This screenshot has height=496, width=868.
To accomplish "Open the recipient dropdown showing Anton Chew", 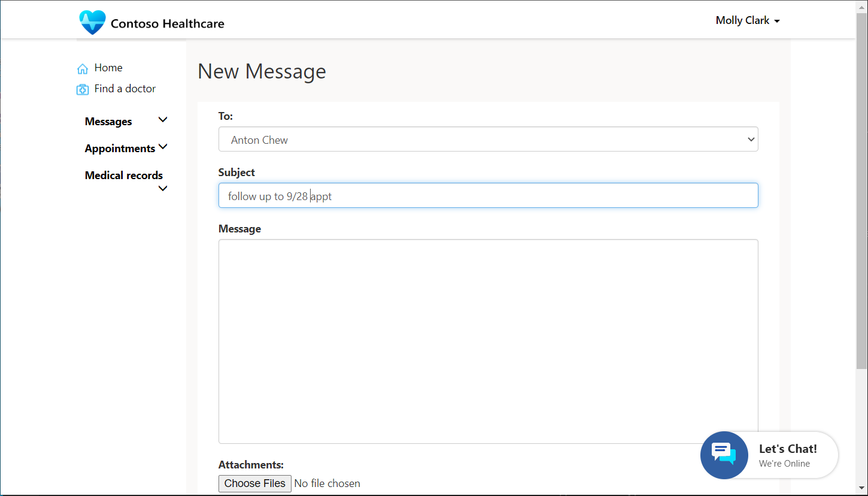I will [488, 139].
